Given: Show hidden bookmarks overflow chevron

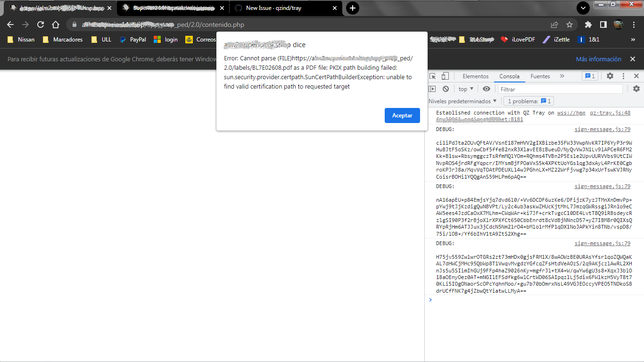Looking at the screenshot, I should click(x=633, y=40).
